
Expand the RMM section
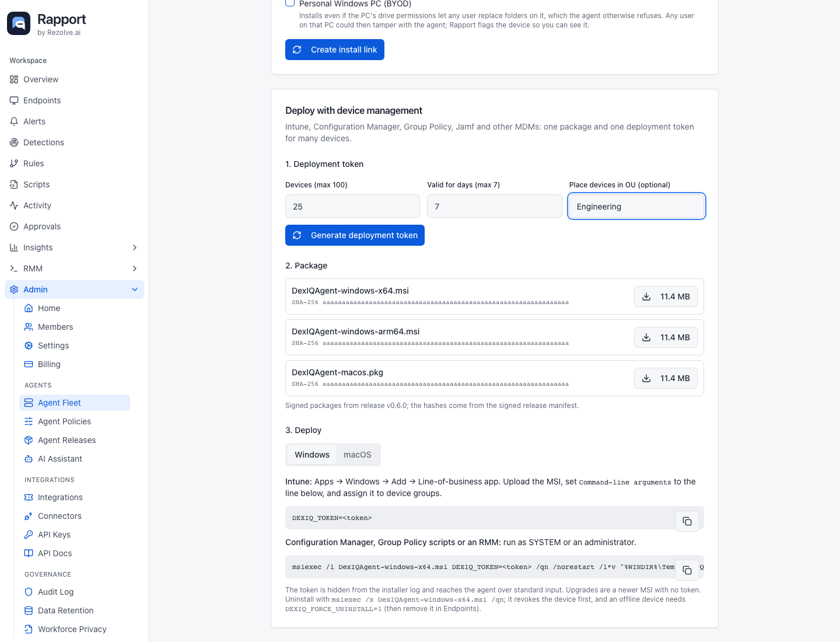point(74,268)
